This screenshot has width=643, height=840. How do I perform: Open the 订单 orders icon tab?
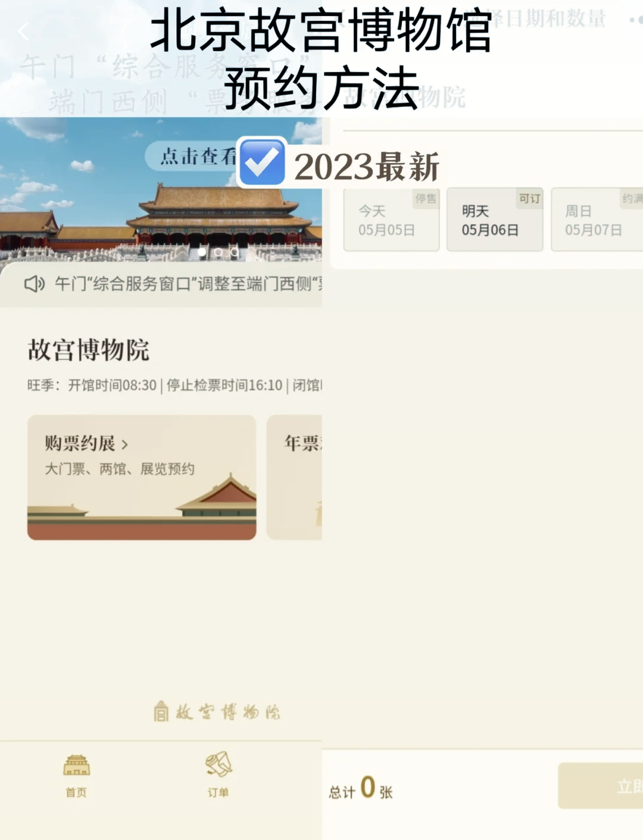pyautogui.click(x=219, y=774)
